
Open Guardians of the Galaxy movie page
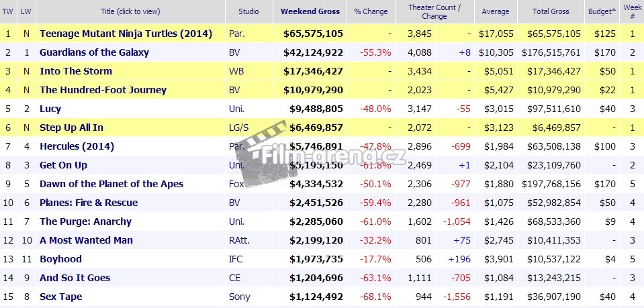tap(94, 52)
